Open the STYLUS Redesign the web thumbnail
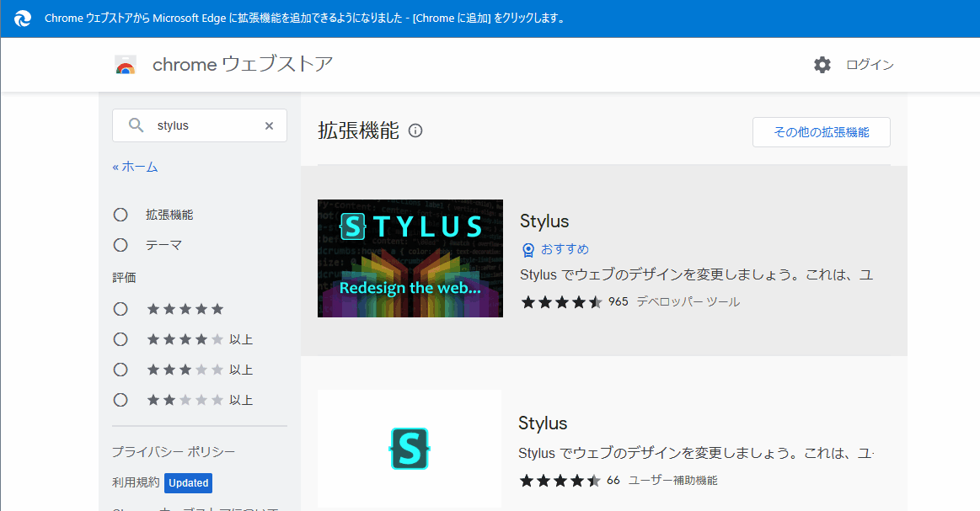The image size is (980, 511). point(410,258)
